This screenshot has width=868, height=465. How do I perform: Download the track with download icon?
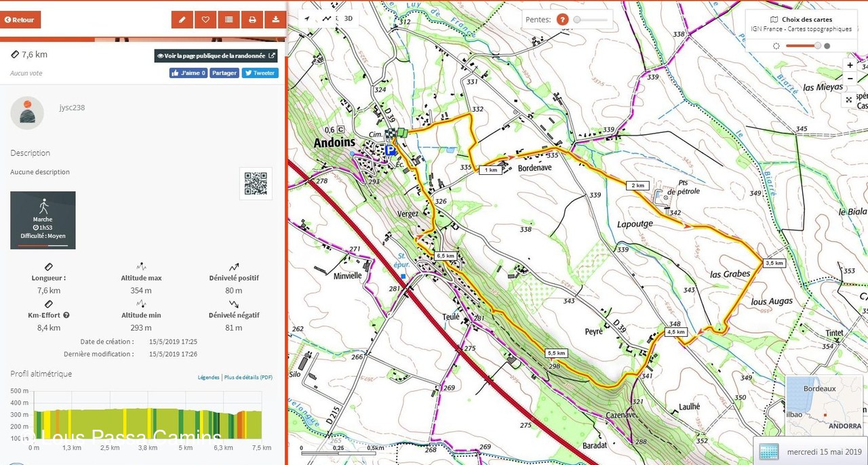pyautogui.click(x=275, y=20)
